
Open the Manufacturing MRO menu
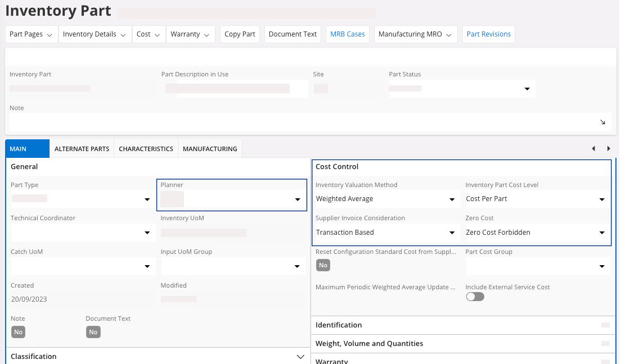pos(416,34)
